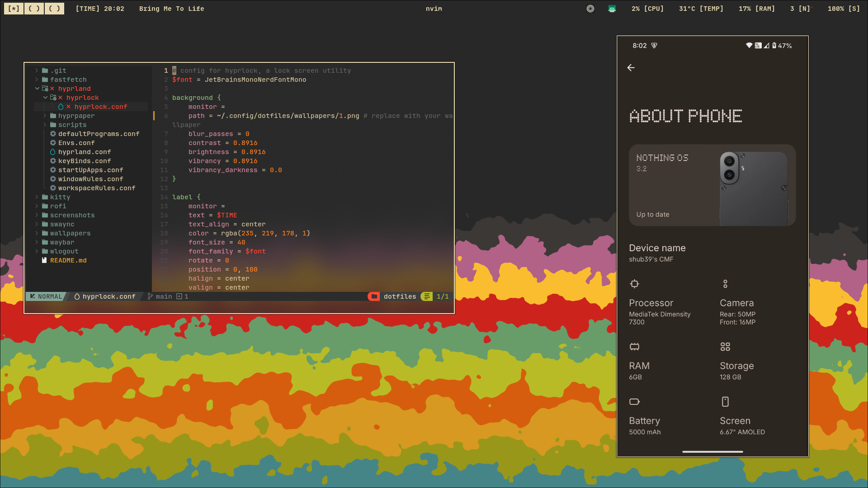868x488 pixels.
Task: Switch to the second workspace button
Action: [34, 9]
